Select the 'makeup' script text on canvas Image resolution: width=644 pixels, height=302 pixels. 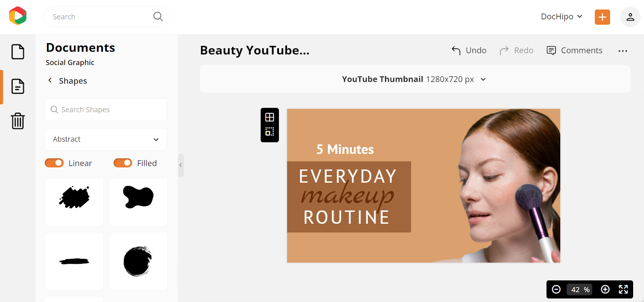348,196
